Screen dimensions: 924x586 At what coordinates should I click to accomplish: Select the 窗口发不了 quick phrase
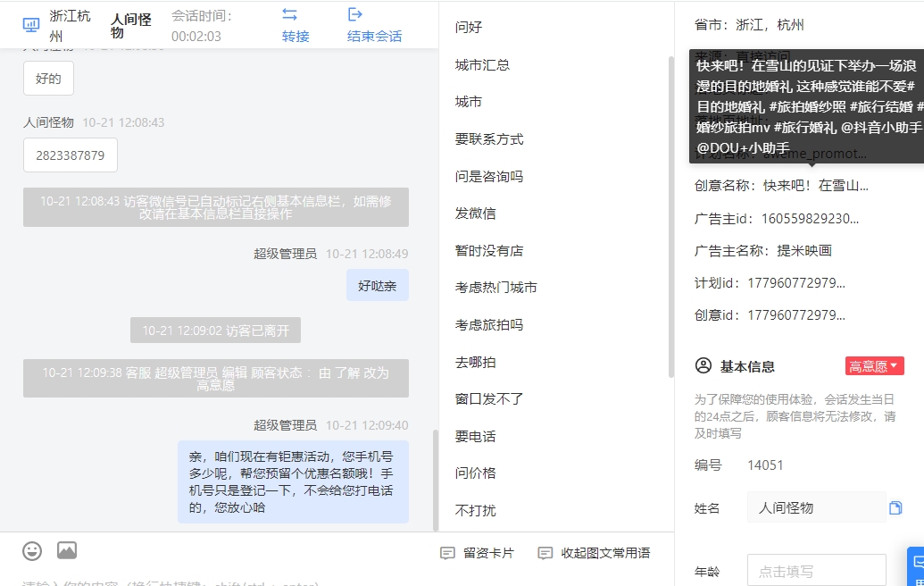tap(489, 399)
